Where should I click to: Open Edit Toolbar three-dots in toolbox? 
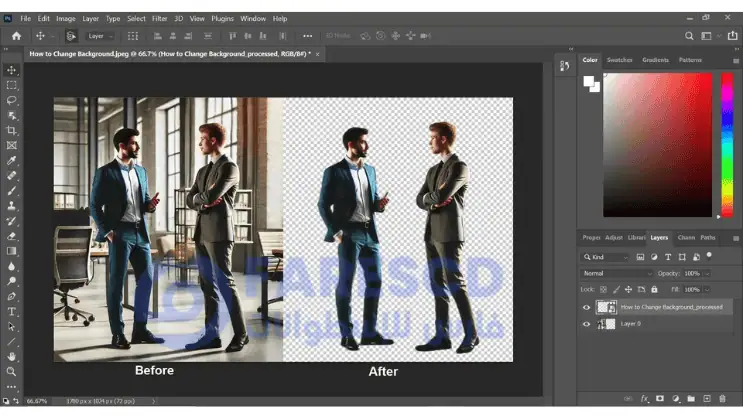pos(11,387)
